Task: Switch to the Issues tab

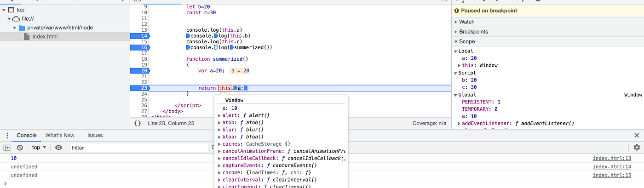Action: [95, 136]
